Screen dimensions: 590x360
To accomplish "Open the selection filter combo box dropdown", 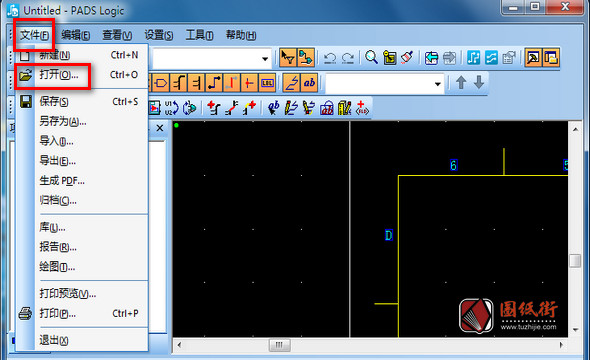I will [x=437, y=84].
